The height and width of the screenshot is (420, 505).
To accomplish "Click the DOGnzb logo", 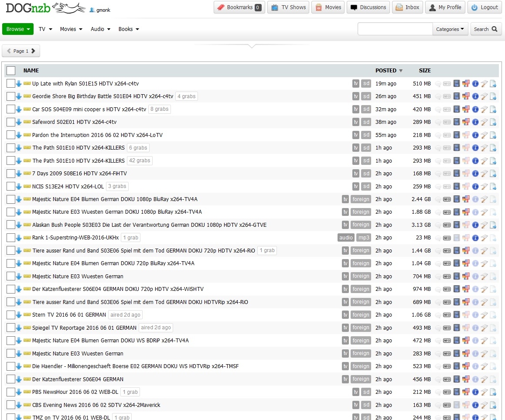I will tap(45, 8).
